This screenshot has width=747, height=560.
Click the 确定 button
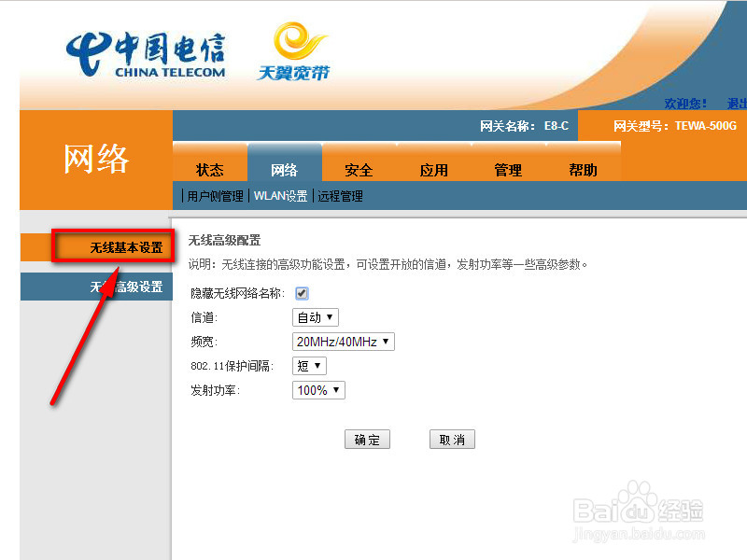[x=367, y=440]
